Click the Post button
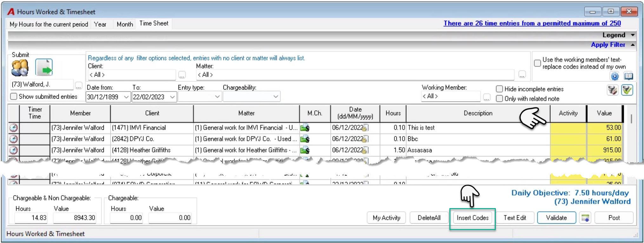The height and width of the screenshot is (243, 644). coord(614,218)
